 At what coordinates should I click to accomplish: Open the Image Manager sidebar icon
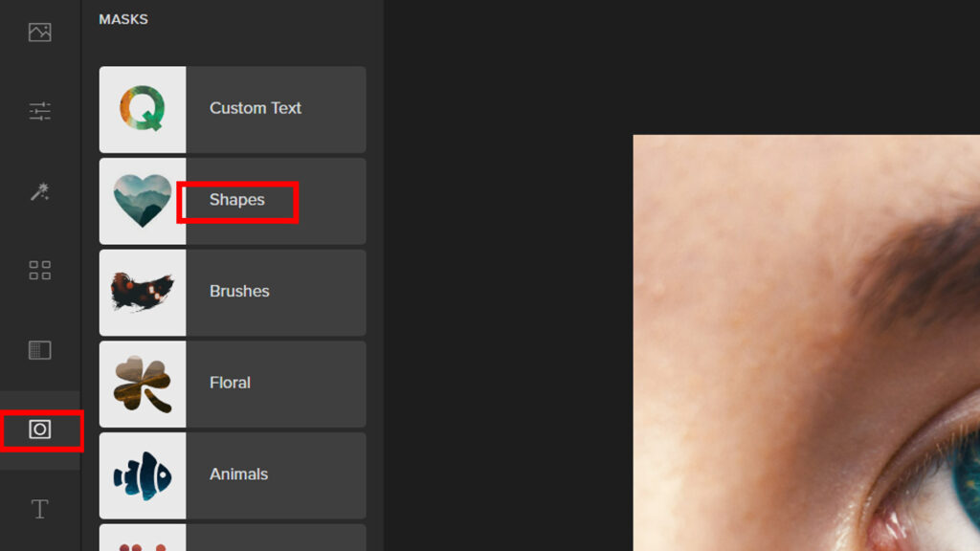click(39, 33)
